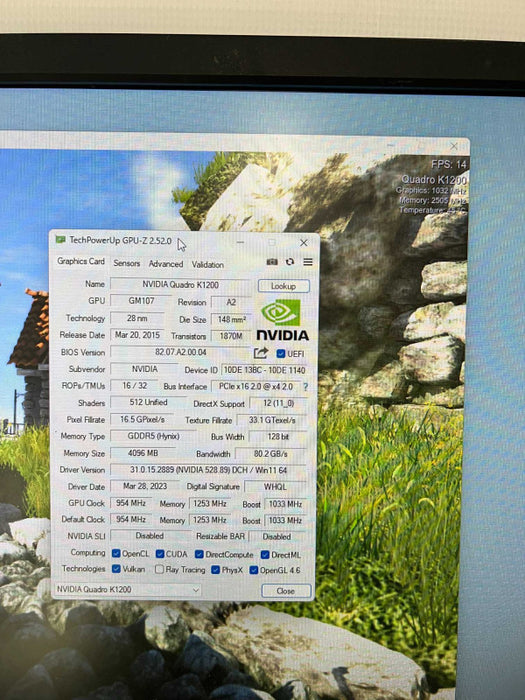The image size is (525, 700).
Task: Toggle the UEFI checkbox
Action: (280, 354)
